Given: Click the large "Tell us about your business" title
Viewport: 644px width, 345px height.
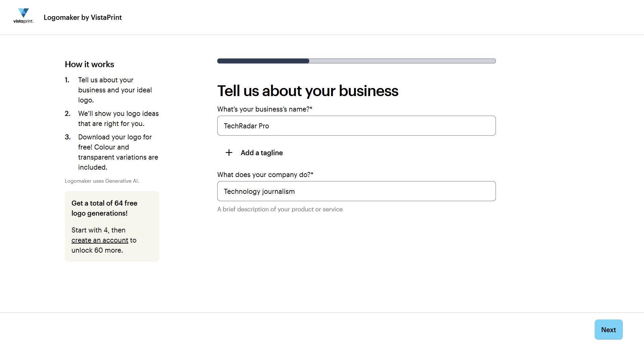Looking at the screenshot, I should click(308, 91).
